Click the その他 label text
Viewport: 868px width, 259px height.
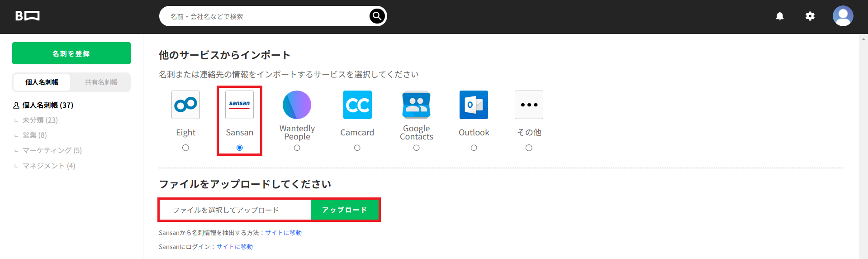pos(529,133)
